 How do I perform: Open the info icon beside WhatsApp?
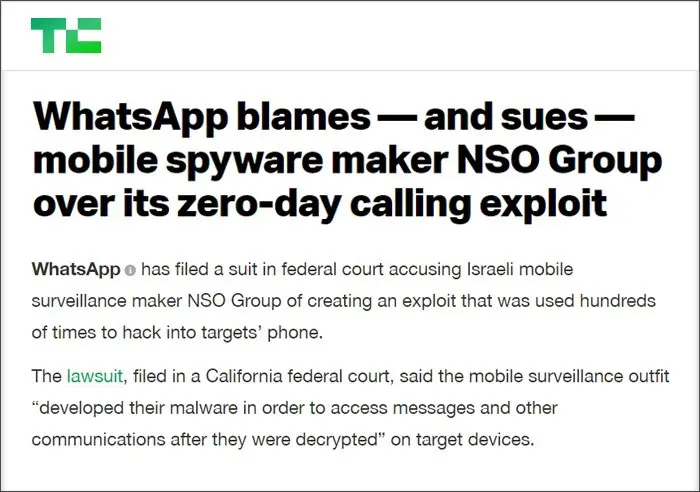tap(130, 271)
